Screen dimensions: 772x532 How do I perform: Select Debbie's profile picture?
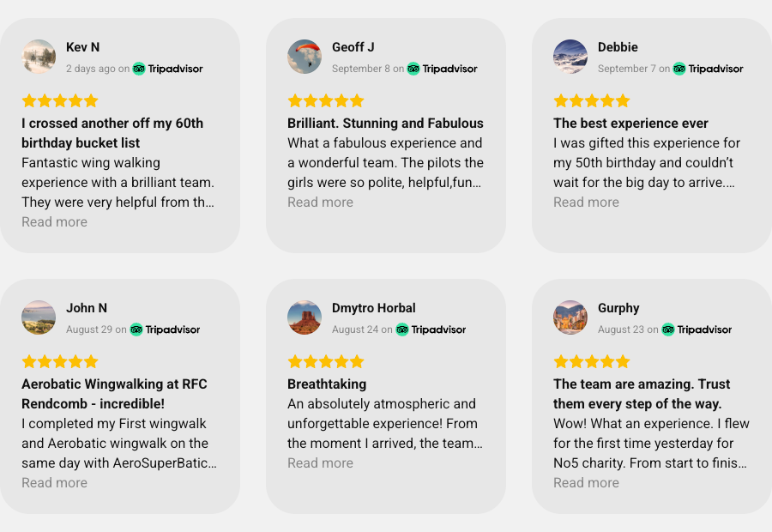570,57
